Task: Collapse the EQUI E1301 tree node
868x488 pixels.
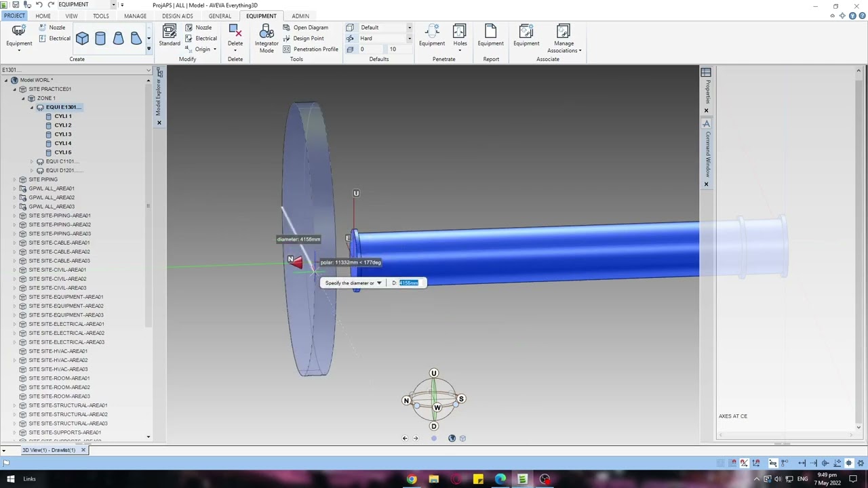Action: pos(31,107)
